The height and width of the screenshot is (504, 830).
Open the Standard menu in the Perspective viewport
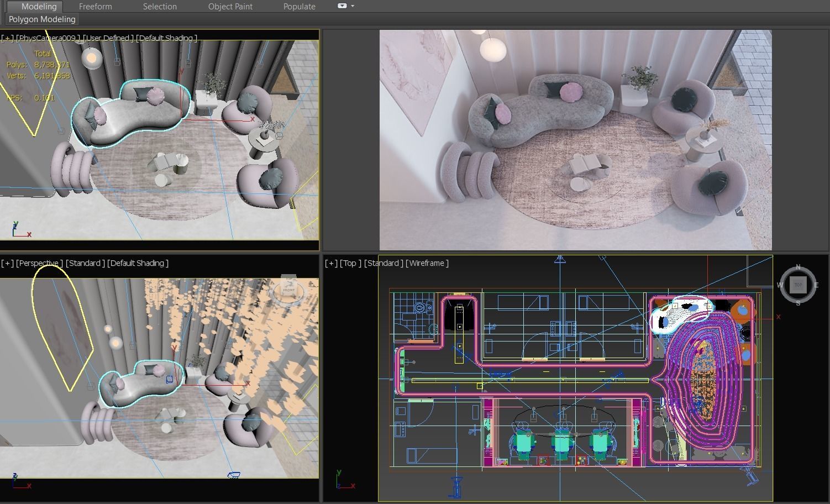coord(85,263)
